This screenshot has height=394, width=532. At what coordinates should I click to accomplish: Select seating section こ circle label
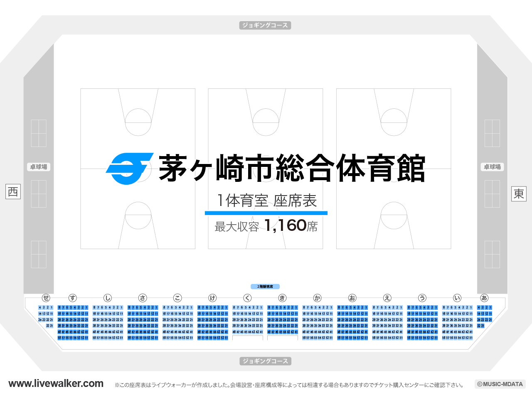tap(177, 298)
